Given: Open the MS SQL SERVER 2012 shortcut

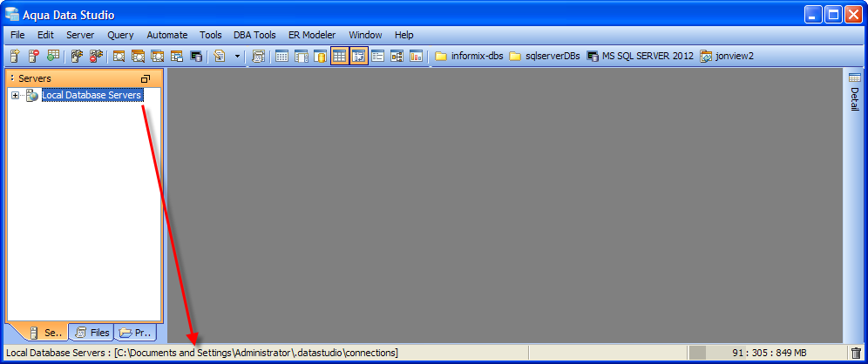Looking at the screenshot, I should [x=640, y=56].
